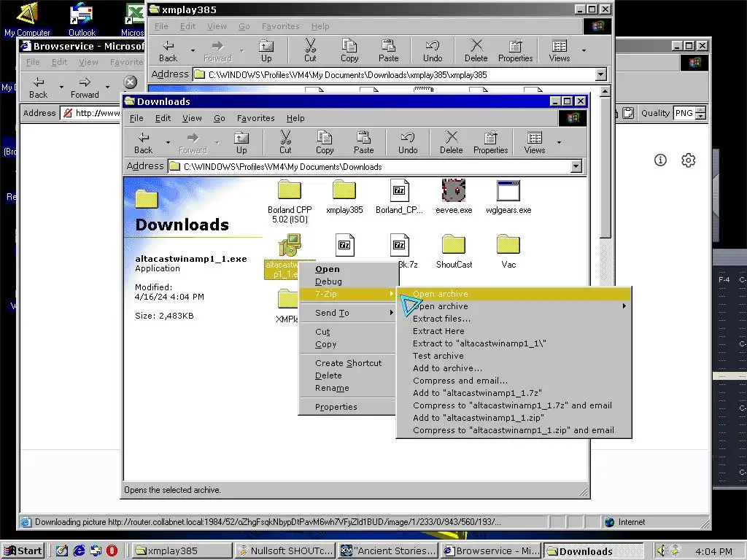The image size is (747, 560).
Task: Expand the Downloads address bar dropdown
Action: click(x=576, y=166)
